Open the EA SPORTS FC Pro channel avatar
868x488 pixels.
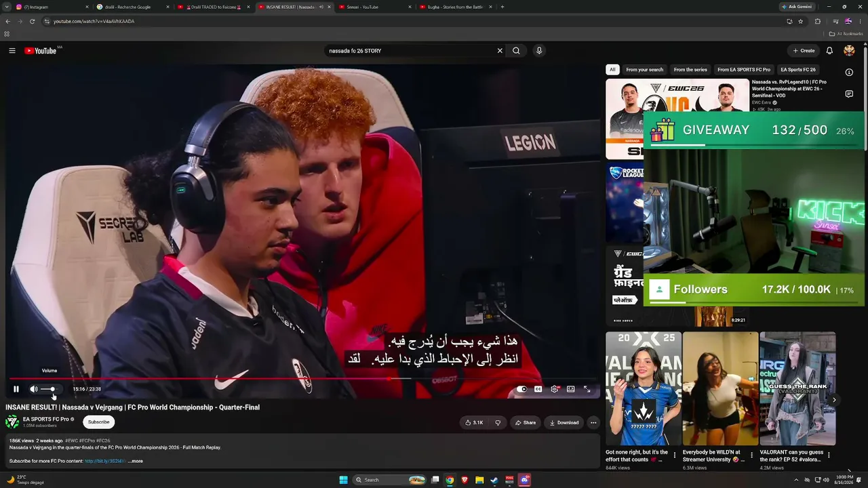tap(12, 422)
